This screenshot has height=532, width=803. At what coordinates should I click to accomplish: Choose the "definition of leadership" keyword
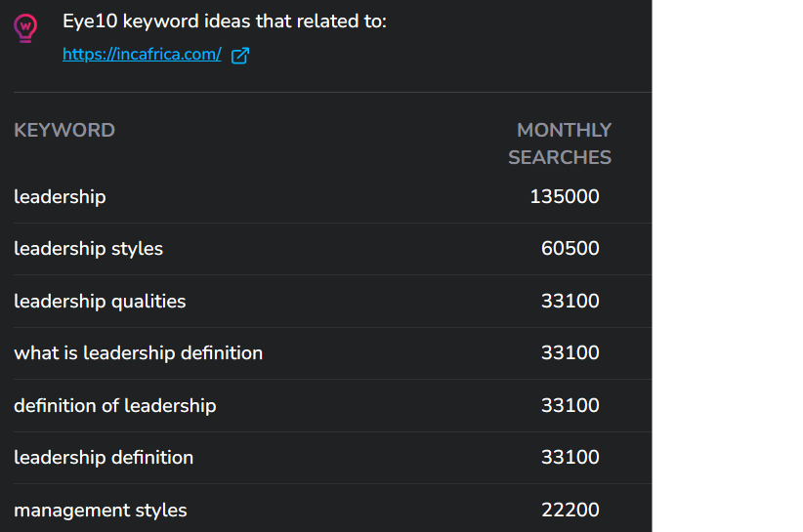(x=114, y=406)
